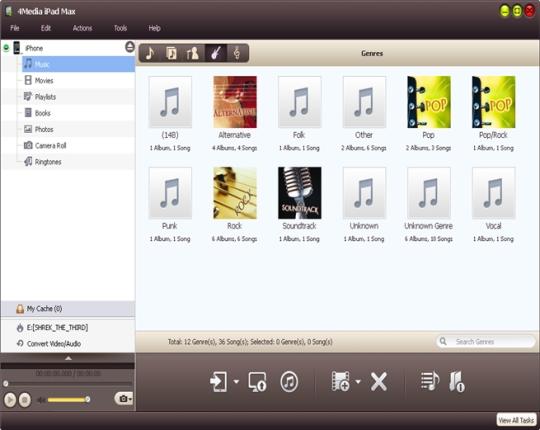Click the iPhone device icon
Image resolution: width=540 pixels, height=430 pixels.
click(17, 48)
